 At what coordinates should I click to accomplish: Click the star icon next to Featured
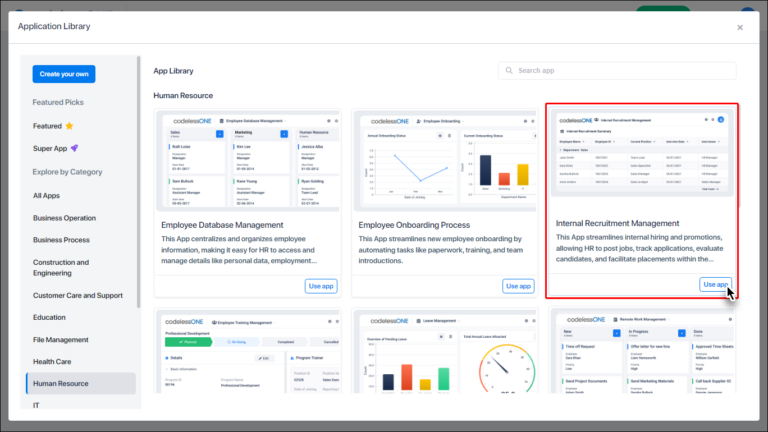(69, 126)
